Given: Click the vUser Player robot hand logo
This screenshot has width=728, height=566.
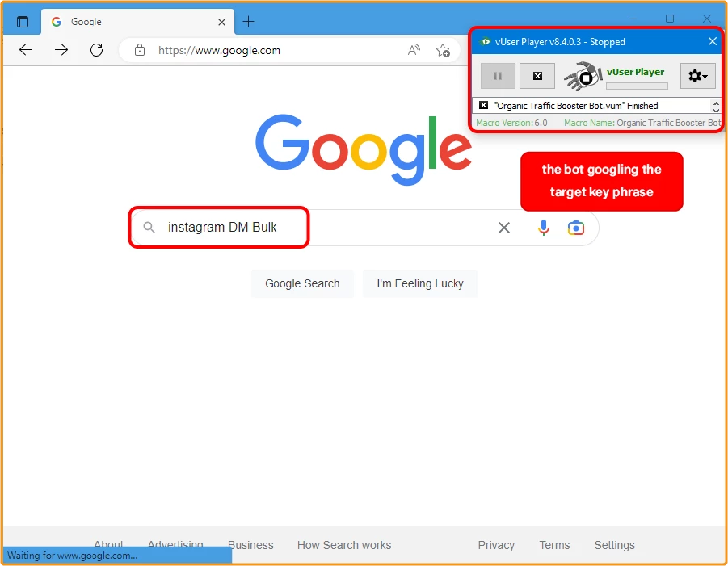Looking at the screenshot, I should point(583,76).
